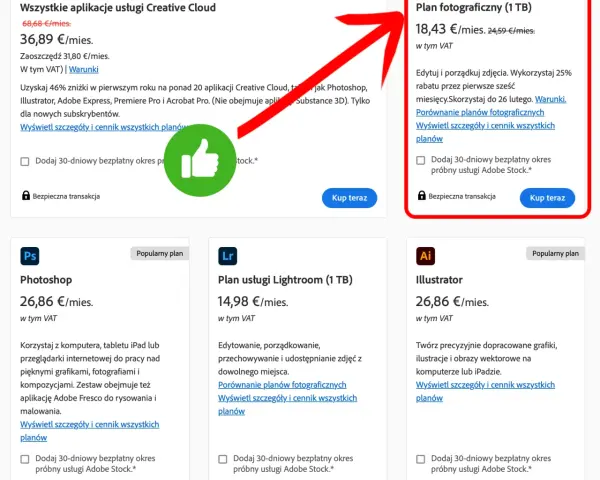This screenshot has height=480, width=600.
Task: Open Porównanie planów fotograficznych in Plan fotograficzny
Action: (x=480, y=113)
